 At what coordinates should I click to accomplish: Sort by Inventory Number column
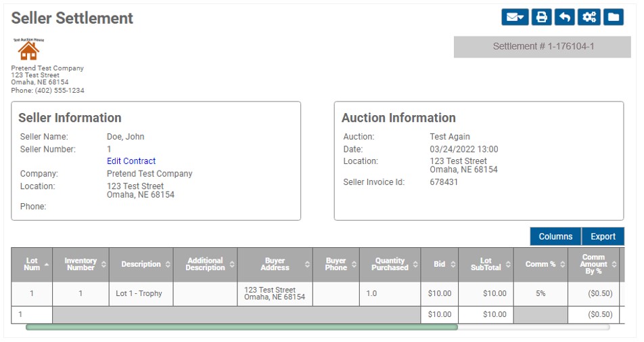81,264
